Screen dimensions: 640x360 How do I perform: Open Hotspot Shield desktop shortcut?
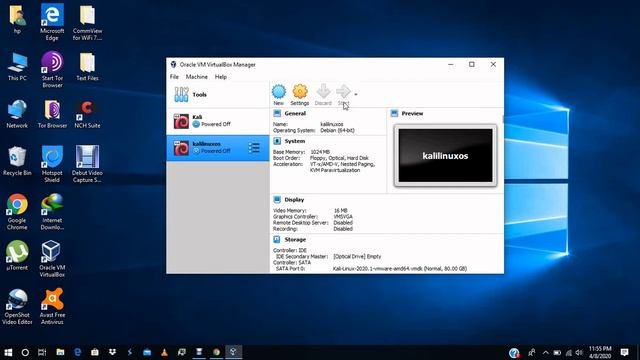pyautogui.click(x=52, y=164)
